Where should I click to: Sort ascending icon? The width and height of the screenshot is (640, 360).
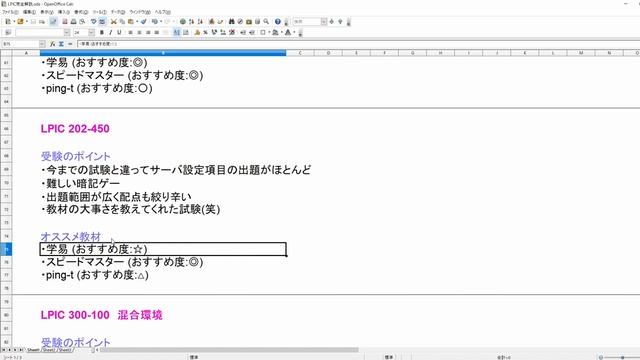click(191, 22)
